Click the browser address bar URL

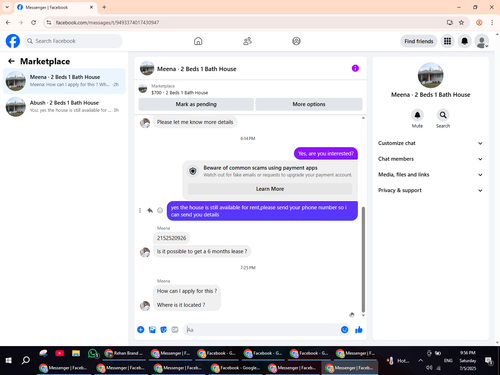click(x=107, y=22)
